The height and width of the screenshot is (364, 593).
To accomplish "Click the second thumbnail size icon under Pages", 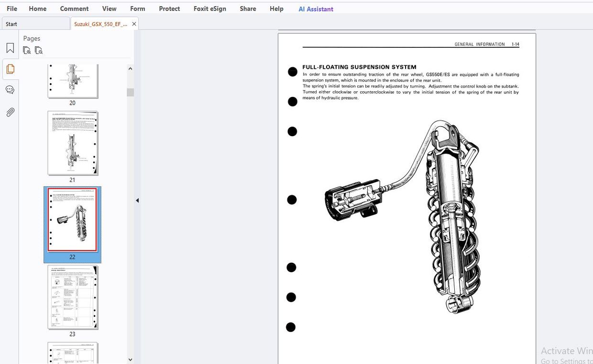I will (39, 50).
